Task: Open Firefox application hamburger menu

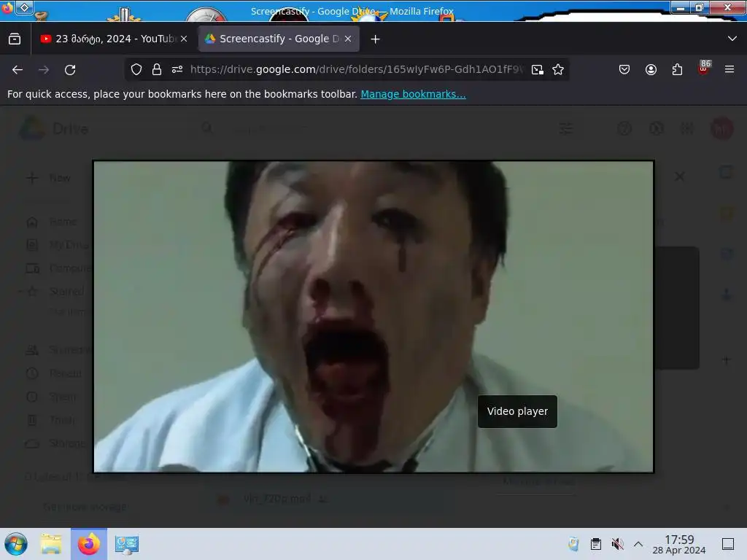Action: tap(729, 69)
